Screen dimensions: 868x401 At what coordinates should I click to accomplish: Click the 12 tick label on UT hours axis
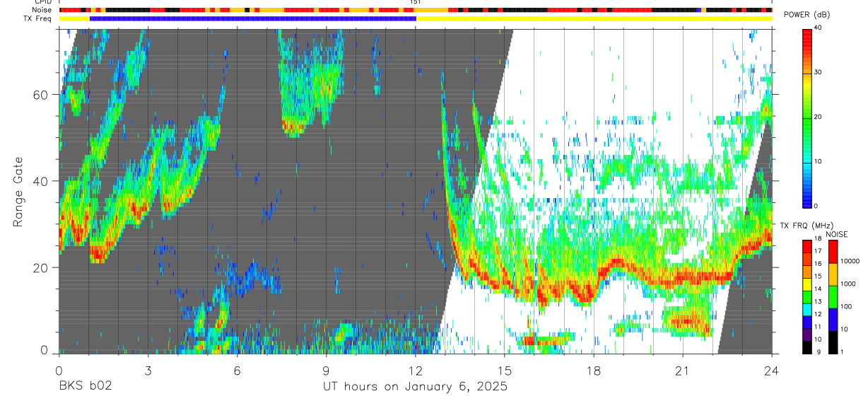coord(415,370)
